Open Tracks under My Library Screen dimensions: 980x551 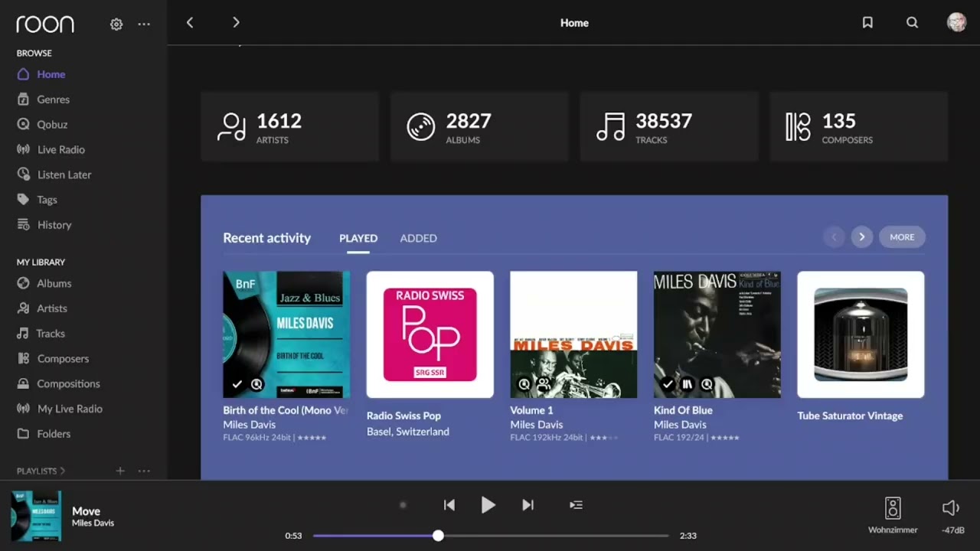coord(41,334)
